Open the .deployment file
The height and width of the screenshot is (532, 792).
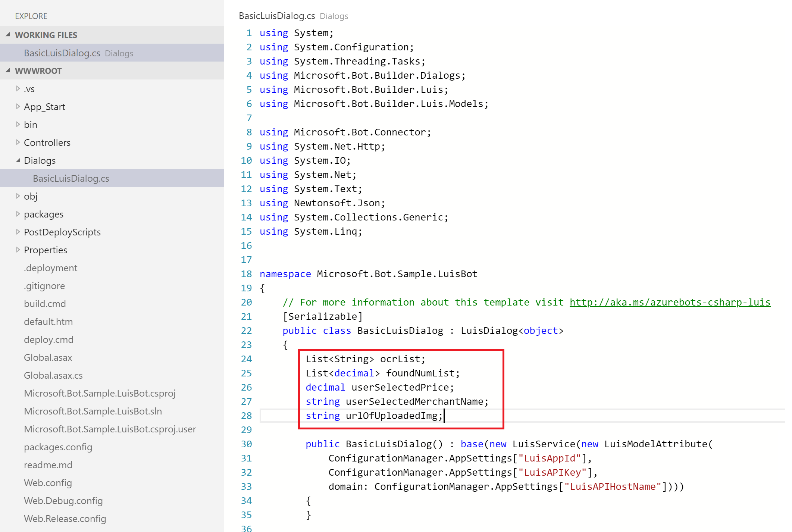coord(51,268)
